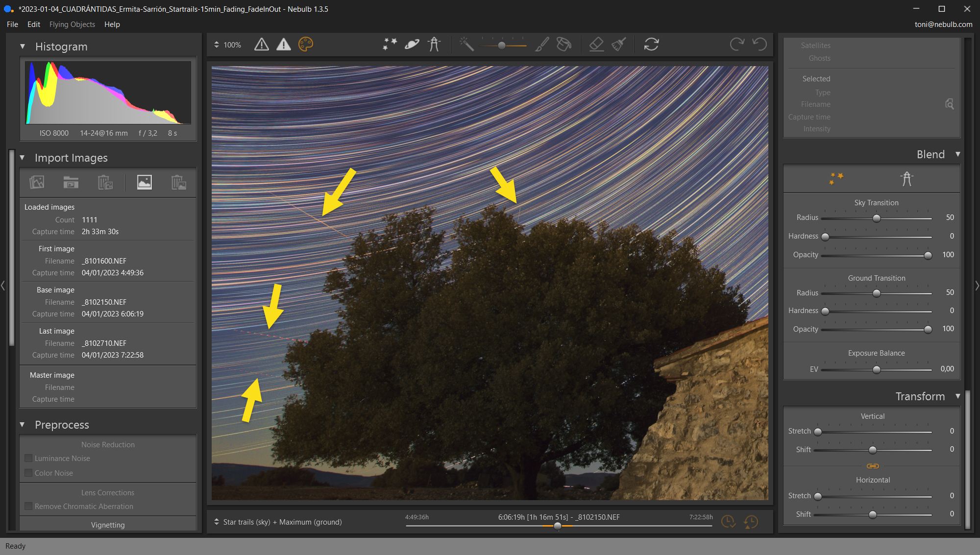
Task: Collapse right sidebar with edge chevron
Action: point(977,285)
